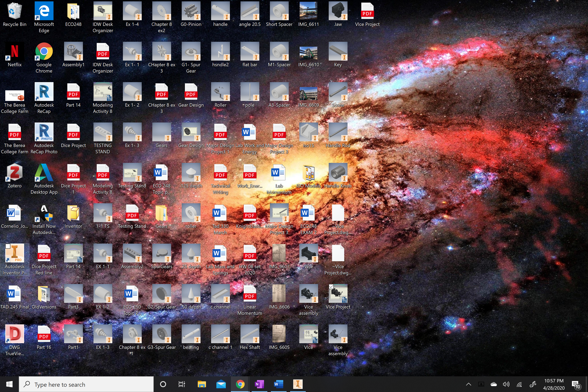The height and width of the screenshot is (392, 588).
Task: Select the TAD 245 Final Word document
Action: coord(15,297)
